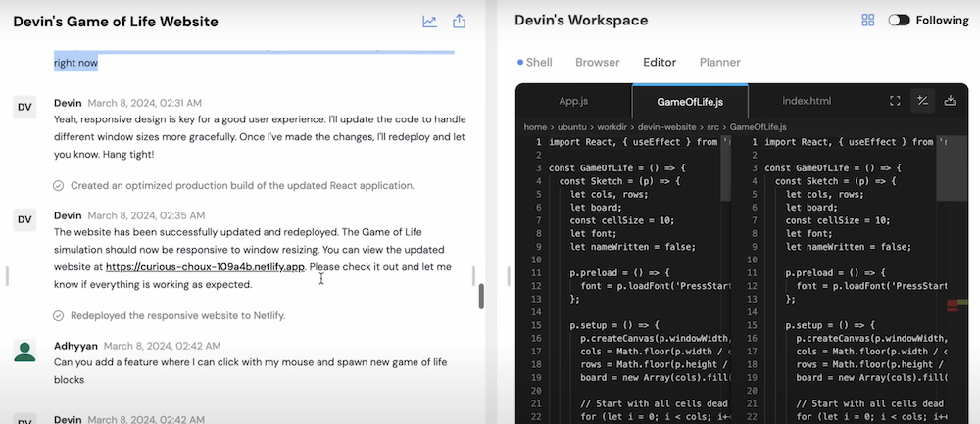
Task: Click the DV avatar on 02:31 AM message
Action: tap(25, 108)
